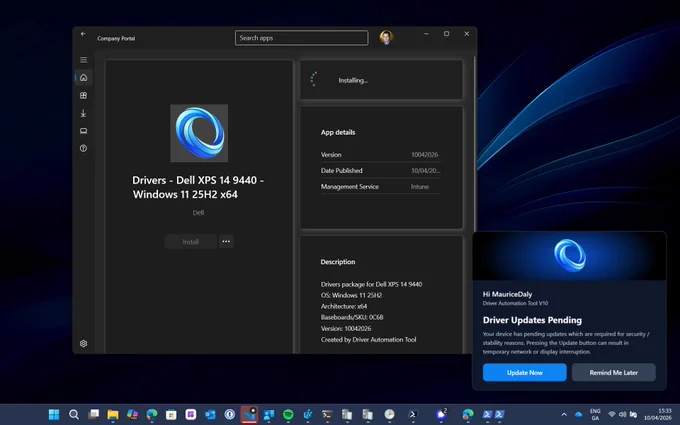Click the Version value 10042026
The height and width of the screenshot is (425, 680).
pyautogui.click(x=424, y=155)
